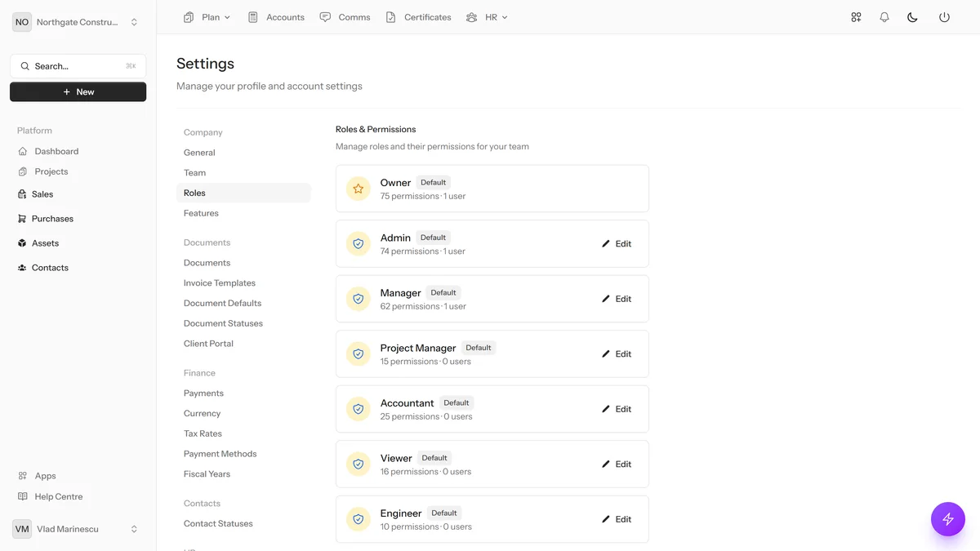This screenshot has height=551, width=980.
Task: Select Roles in settings menu
Action: coord(243,193)
